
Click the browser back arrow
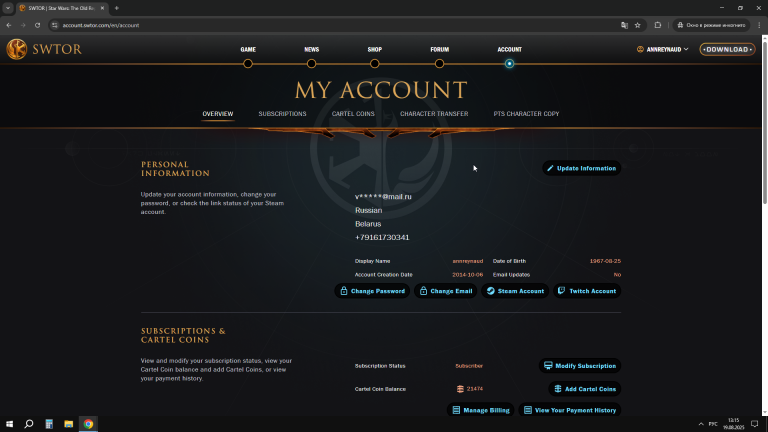(x=9, y=25)
